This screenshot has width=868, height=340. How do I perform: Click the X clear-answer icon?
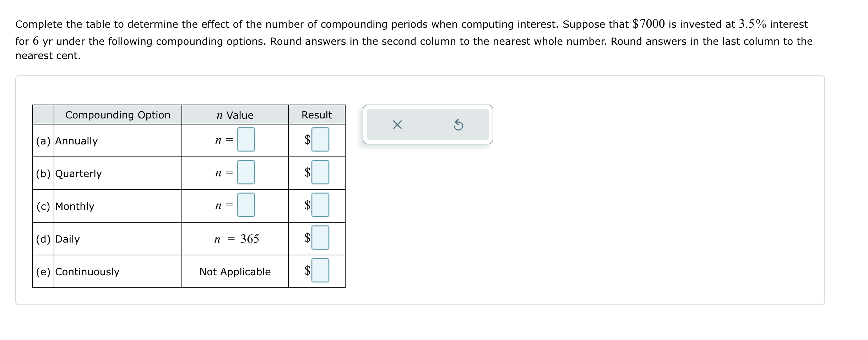[397, 124]
